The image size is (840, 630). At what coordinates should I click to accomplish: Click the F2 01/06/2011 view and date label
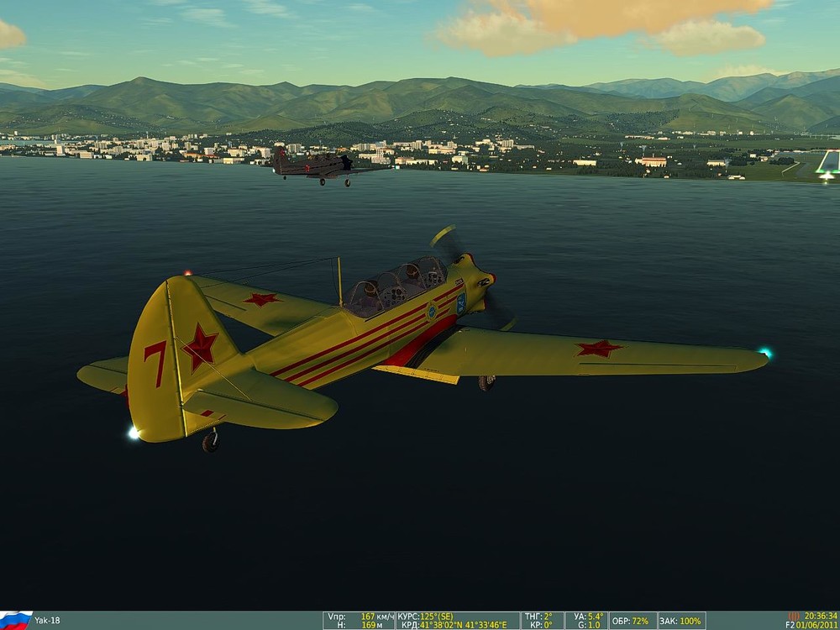point(812,625)
